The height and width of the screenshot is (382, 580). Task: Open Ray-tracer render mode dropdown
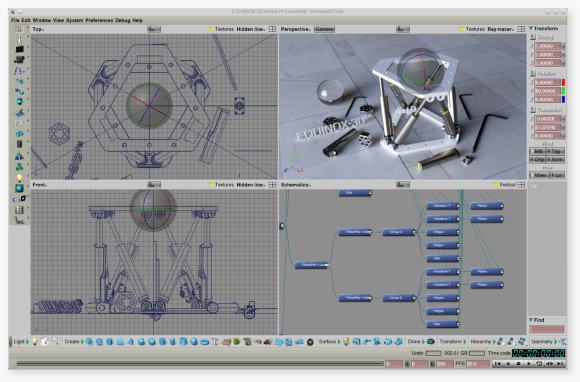click(501, 29)
